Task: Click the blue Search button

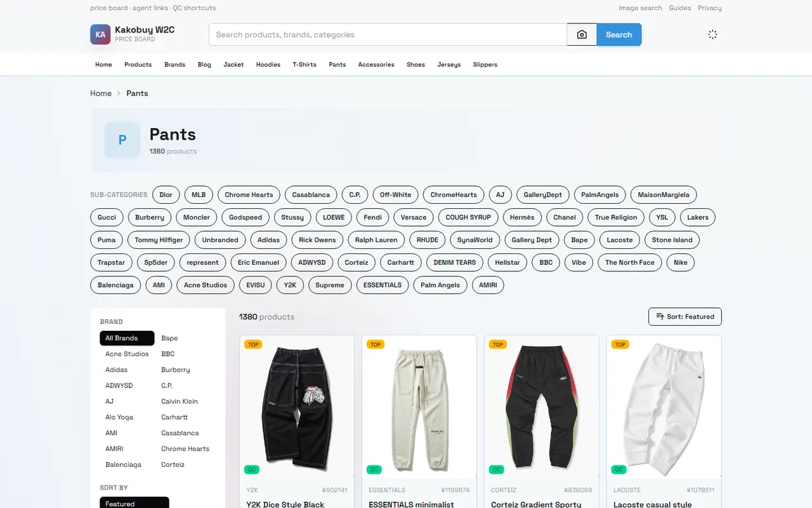Action: [x=619, y=34]
